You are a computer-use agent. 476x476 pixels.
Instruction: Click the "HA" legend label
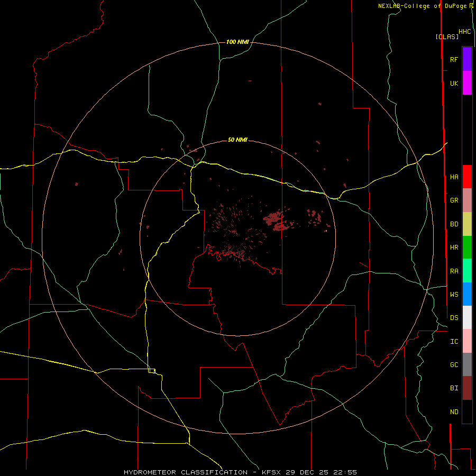click(x=454, y=177)
